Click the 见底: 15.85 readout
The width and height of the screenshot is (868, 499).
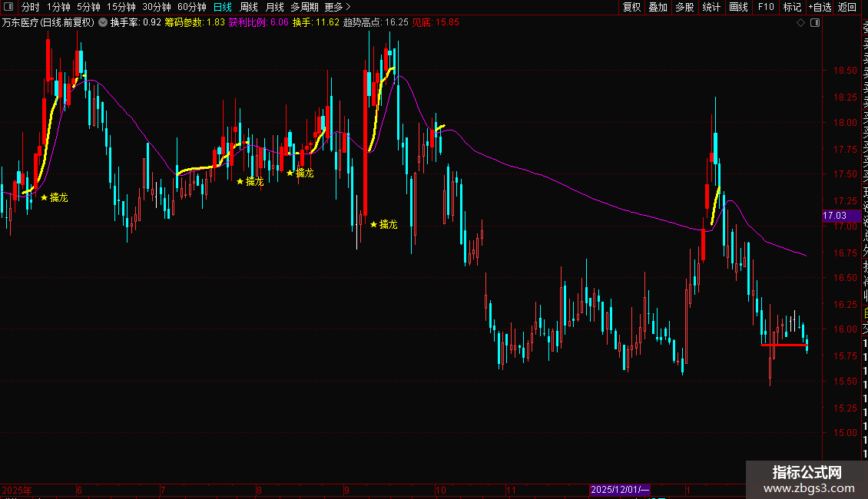[x=436, y=23]
